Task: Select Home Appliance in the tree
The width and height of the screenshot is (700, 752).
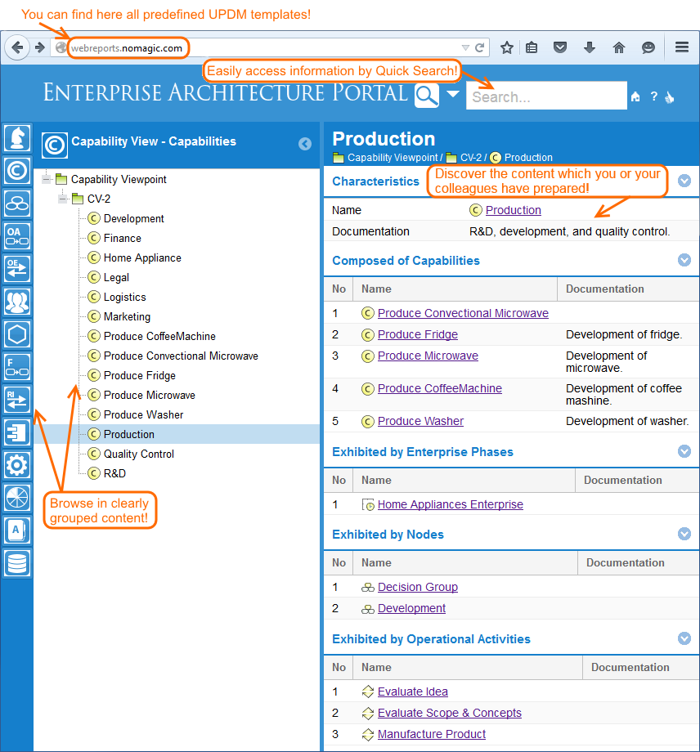Action: pyautogui.click(x=142, y=258)
